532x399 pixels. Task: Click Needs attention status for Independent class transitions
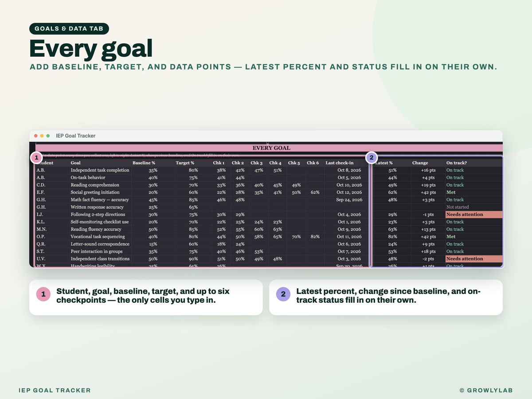[x=474, y=259]
